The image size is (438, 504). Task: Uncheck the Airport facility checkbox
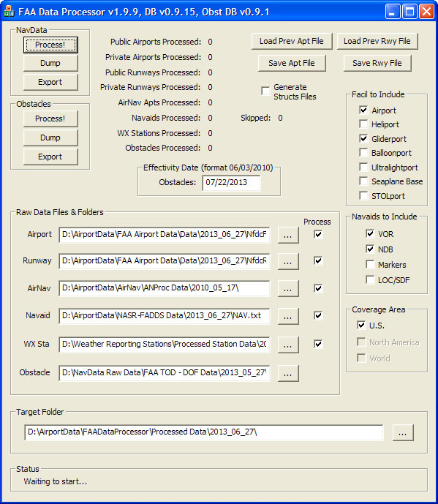coord(363,110)
